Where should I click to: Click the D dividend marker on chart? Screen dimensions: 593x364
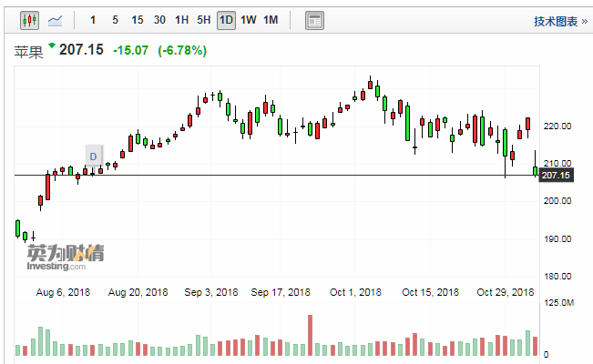94,155
